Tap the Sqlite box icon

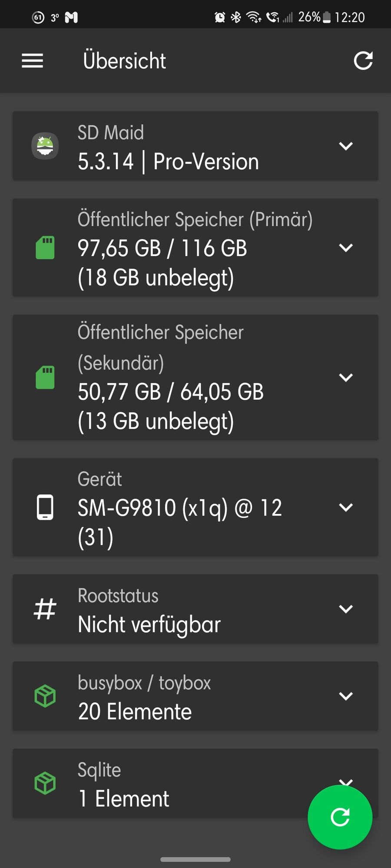(x=45, y=783)
